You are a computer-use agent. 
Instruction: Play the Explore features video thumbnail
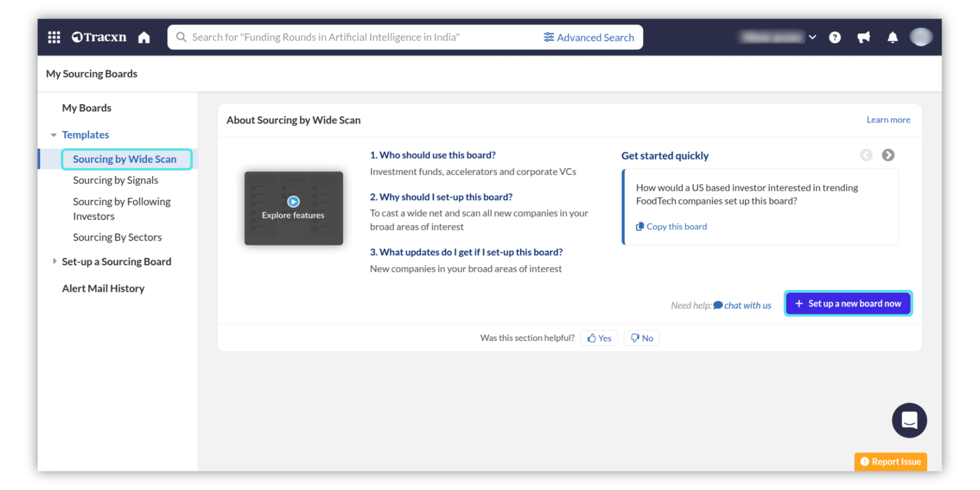pyautogui.click(x=293, y=202)
